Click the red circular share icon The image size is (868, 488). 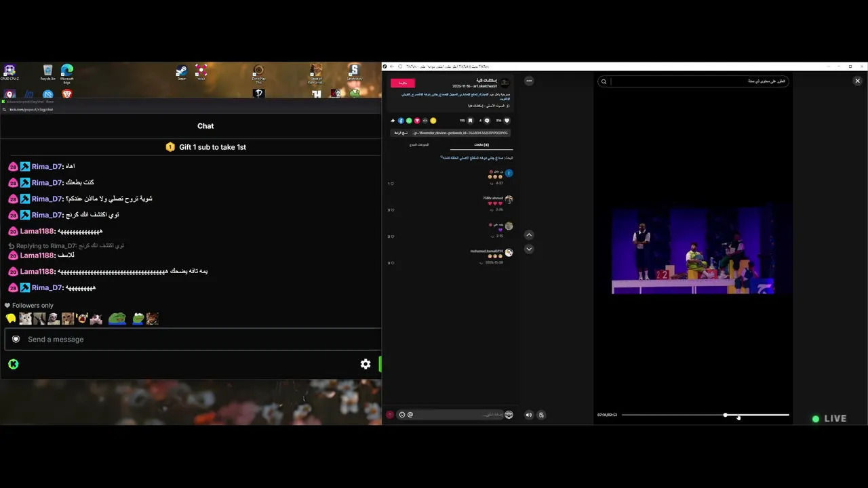(417, 121)
